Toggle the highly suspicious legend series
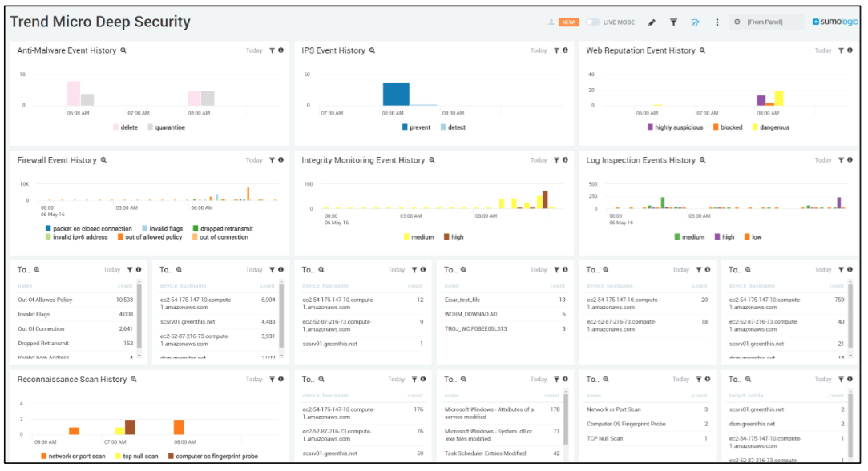 (x=676, y=127)
